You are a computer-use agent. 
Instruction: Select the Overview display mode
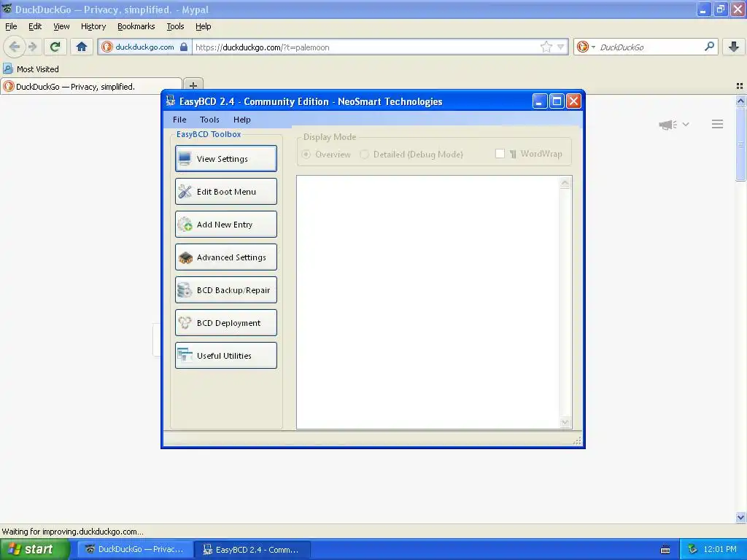pyautogui.click(x=326, y=155)
